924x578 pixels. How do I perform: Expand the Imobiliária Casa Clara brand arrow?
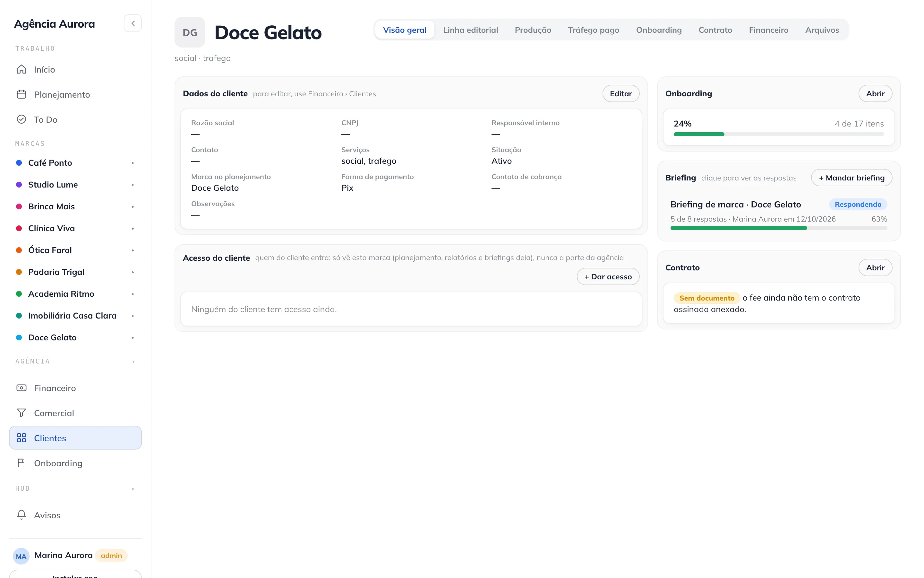point(133,316)
